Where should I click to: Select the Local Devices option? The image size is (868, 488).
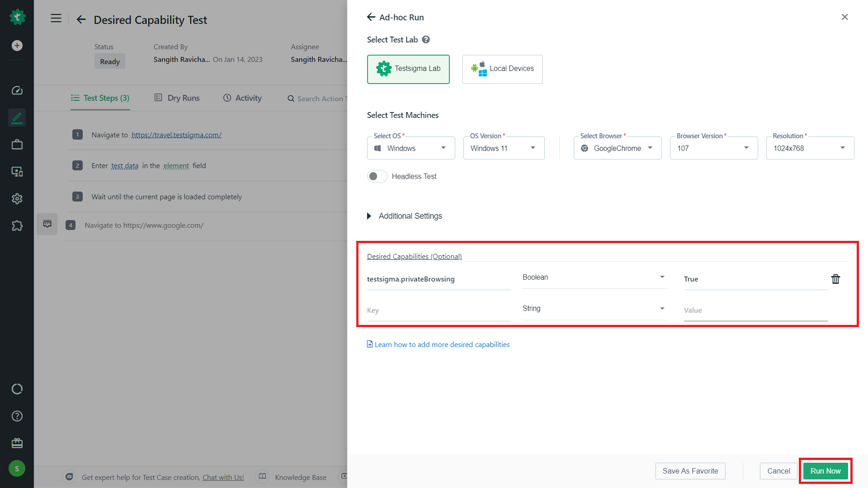tap(502, 69)
